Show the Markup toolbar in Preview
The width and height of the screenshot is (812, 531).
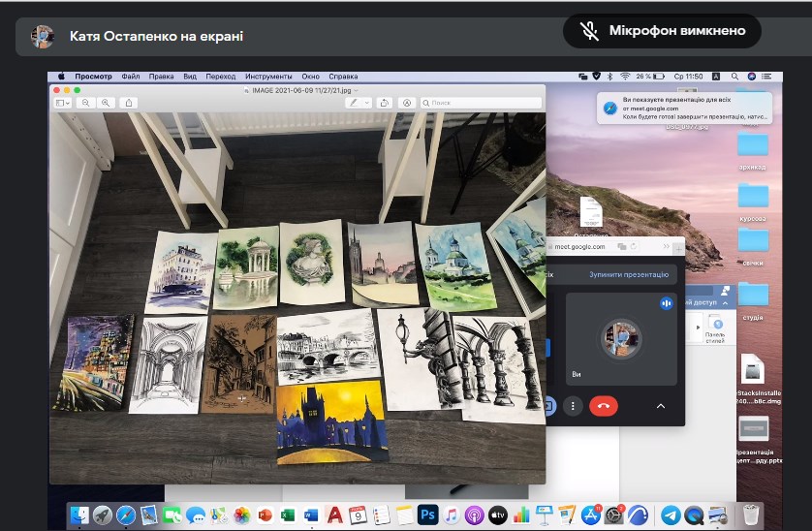[x=407, y=102]
